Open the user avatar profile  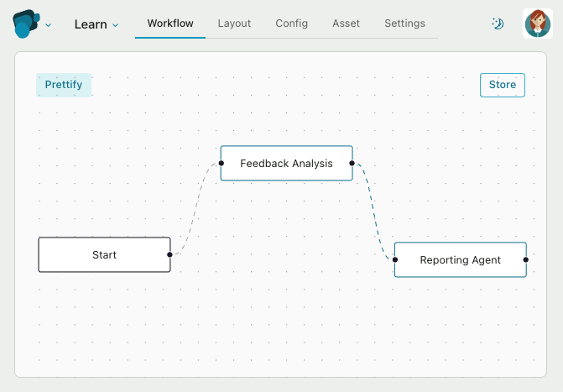point(538,24)
